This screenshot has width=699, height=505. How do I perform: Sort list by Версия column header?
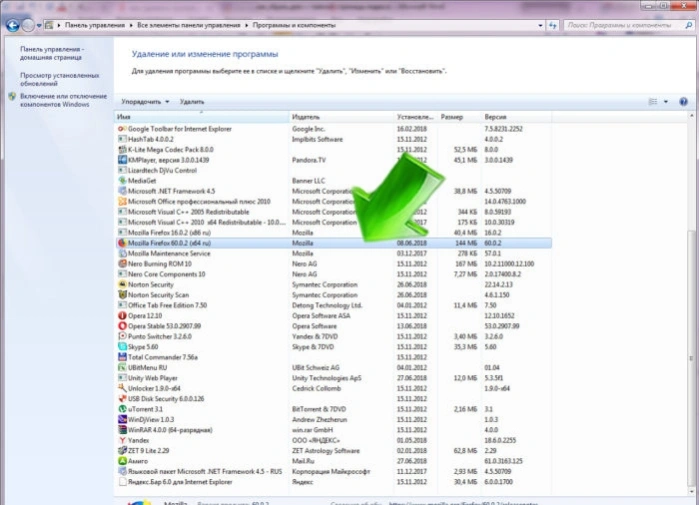(x=516, y=117)
